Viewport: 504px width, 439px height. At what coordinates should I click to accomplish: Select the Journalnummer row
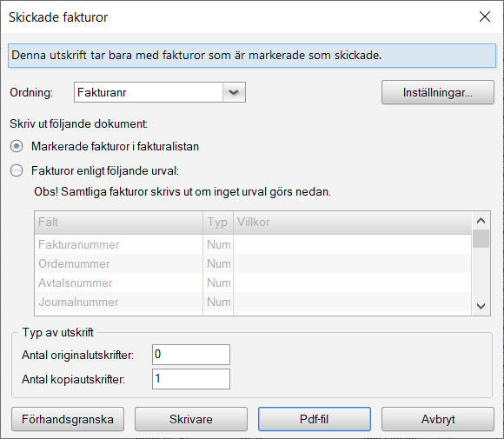pyautogui.click(x=253, y=302)
